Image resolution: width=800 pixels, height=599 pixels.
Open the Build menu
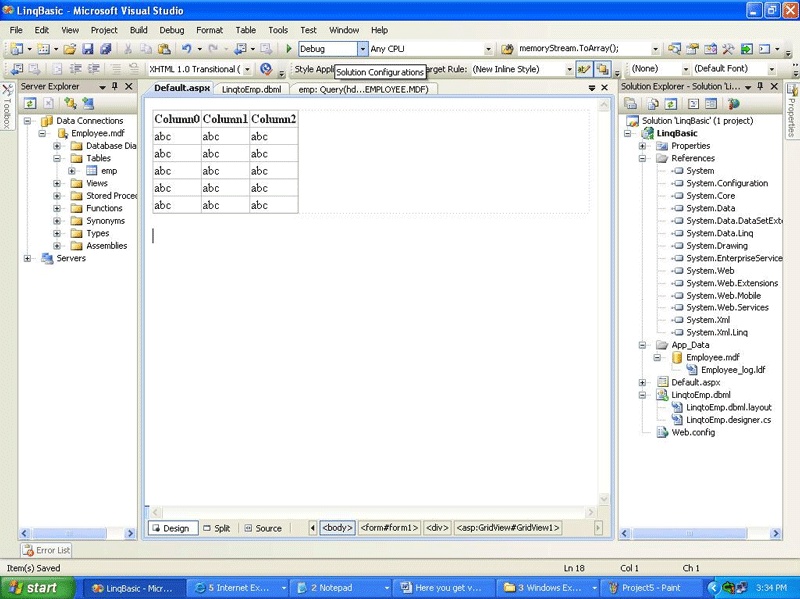[138, 30]
